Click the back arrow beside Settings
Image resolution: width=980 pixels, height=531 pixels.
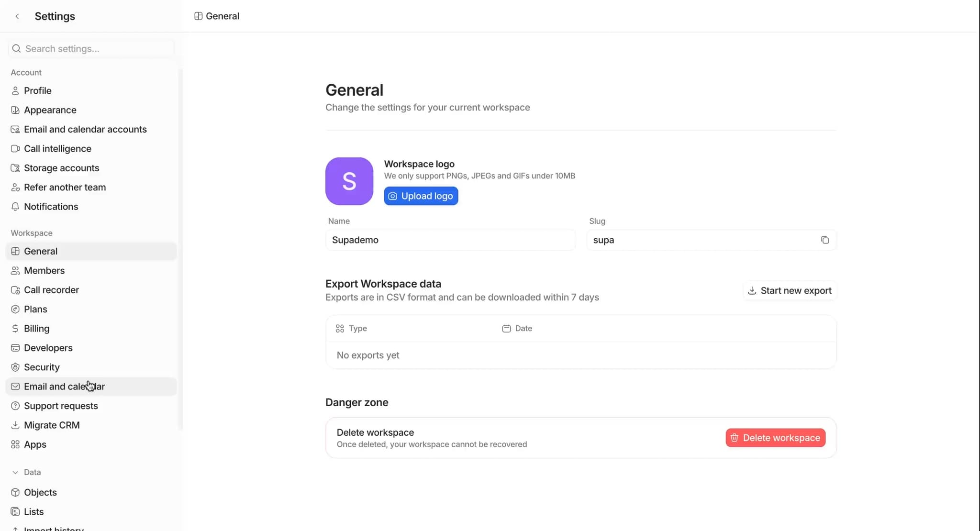tap(17, 16)
